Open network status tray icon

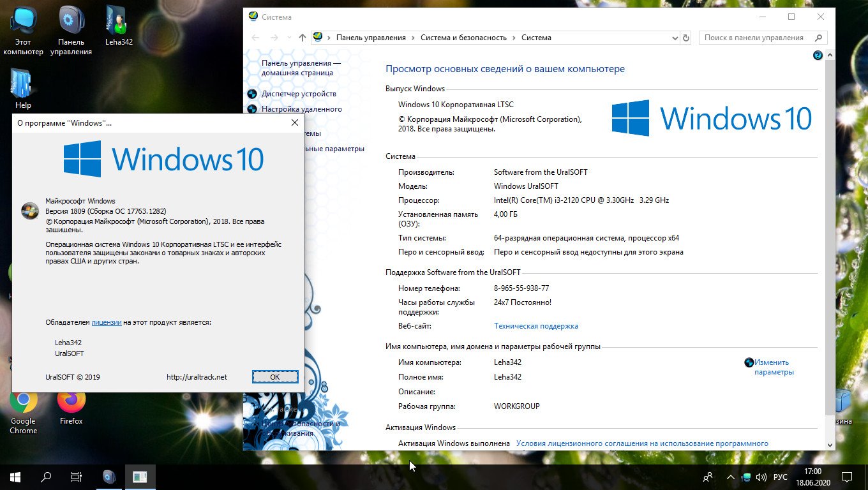tap(745, 477)
